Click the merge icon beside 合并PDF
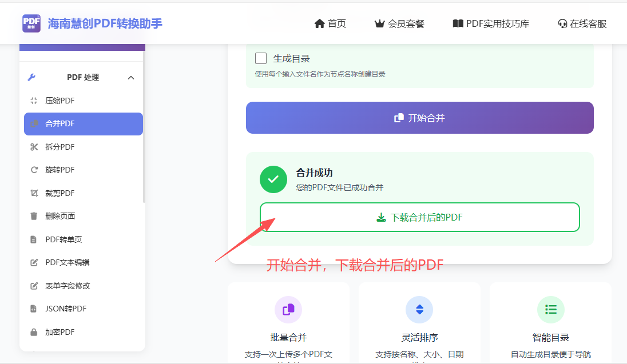The height and width of the screenshot is (364, 627). 34,123
